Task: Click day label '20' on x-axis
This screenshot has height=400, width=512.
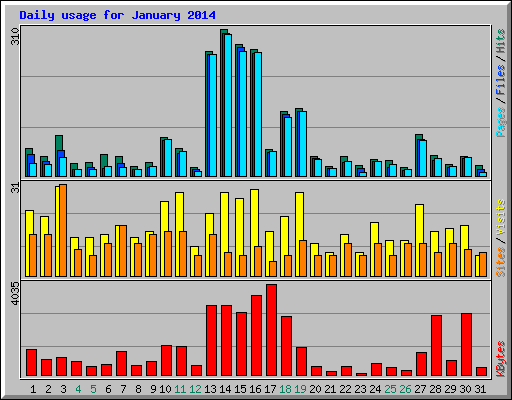Action: (x=315, y=389)
